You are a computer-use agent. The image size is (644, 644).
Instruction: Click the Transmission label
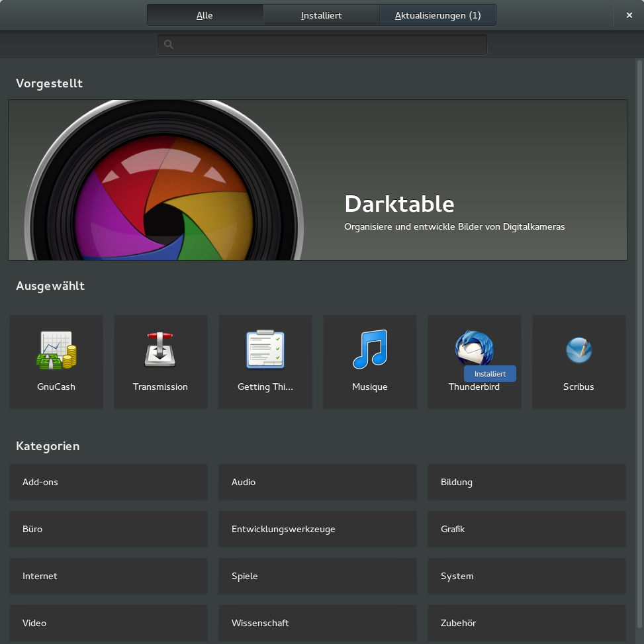pos(160,387)
